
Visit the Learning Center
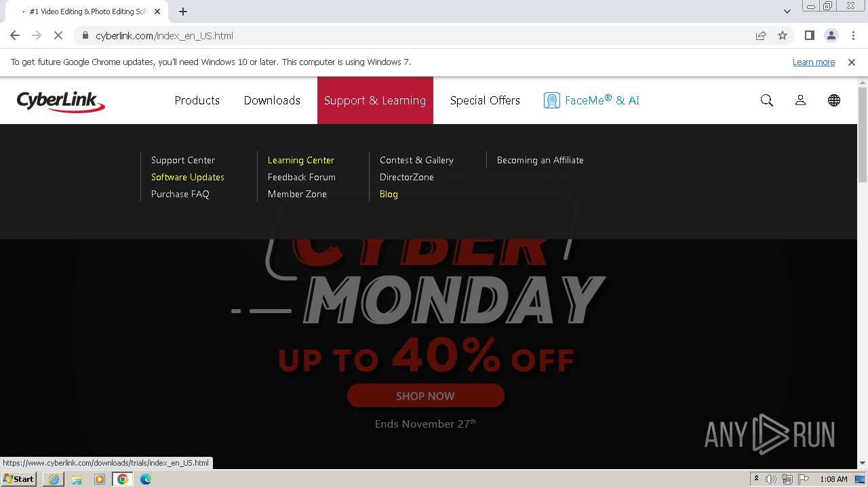coord(301,161)
